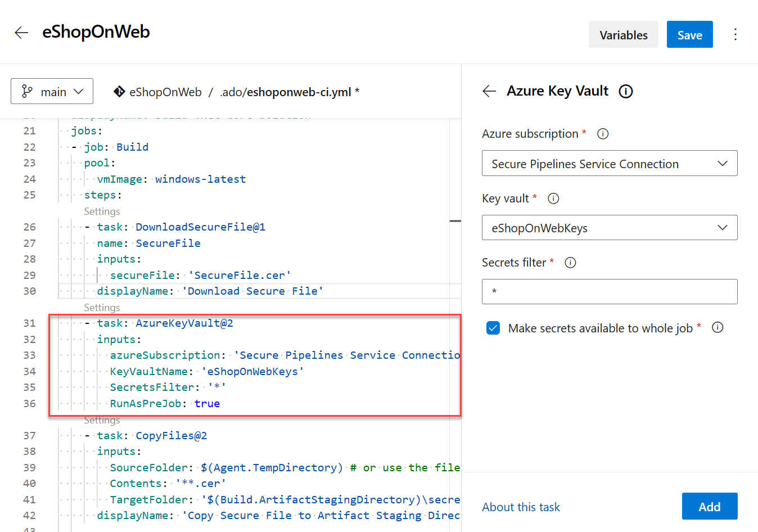Open the more options menu at top right
Image resolution: width=758 pixels, height=532 pixels.
click(736, 34)
